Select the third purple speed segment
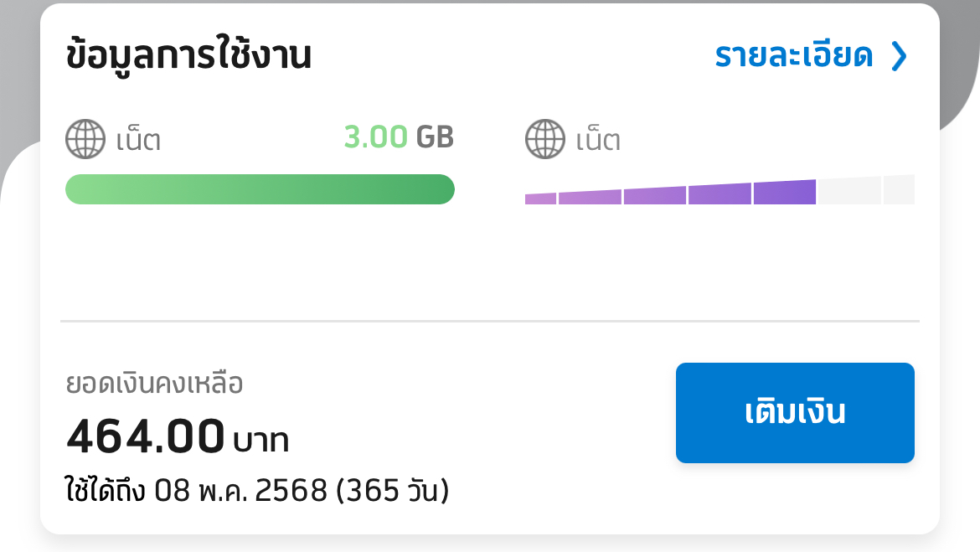 [654, 195]
